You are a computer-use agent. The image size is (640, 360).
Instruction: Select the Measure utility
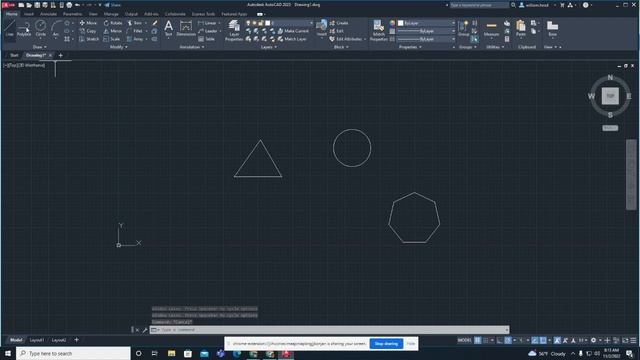pos(491,29)
